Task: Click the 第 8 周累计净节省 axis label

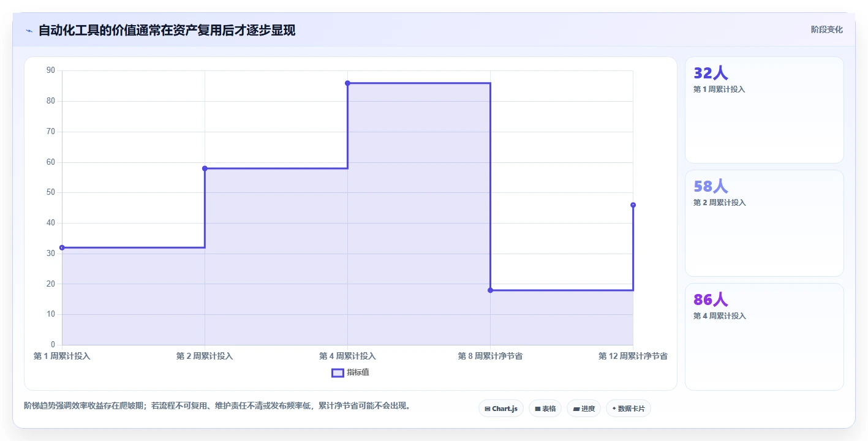Action: [490, 356]
